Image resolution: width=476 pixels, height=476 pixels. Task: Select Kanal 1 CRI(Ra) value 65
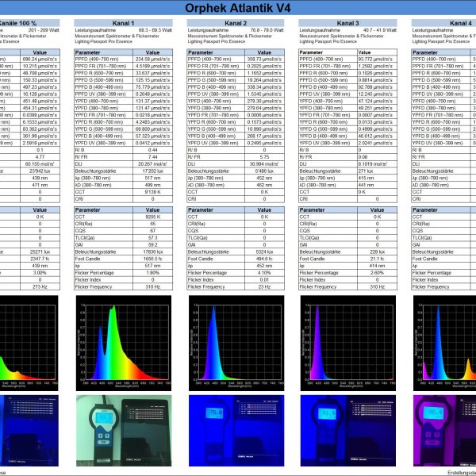(152, 224)
